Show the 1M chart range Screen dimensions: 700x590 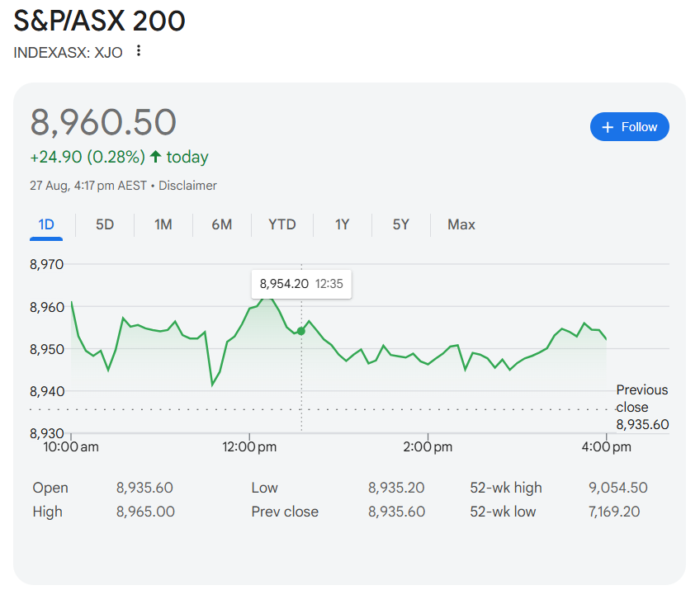click(163, 224)
